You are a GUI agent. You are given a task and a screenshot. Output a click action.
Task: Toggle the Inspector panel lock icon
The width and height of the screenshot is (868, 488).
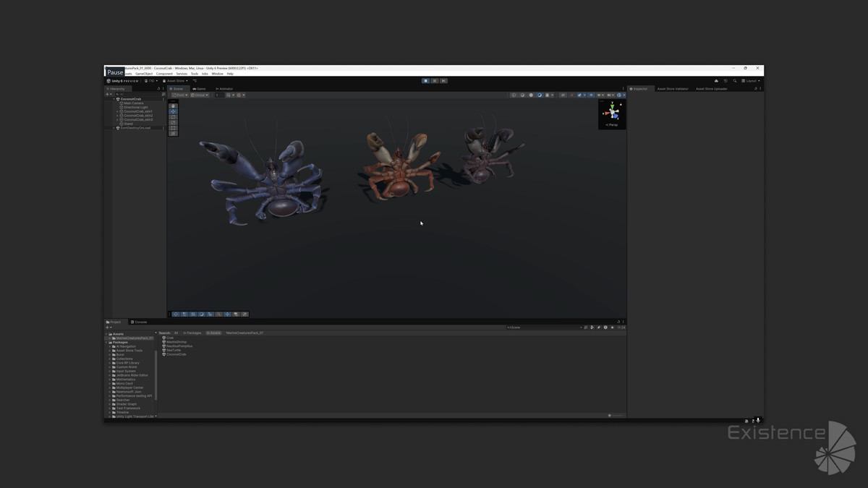[x=755, y=89]
